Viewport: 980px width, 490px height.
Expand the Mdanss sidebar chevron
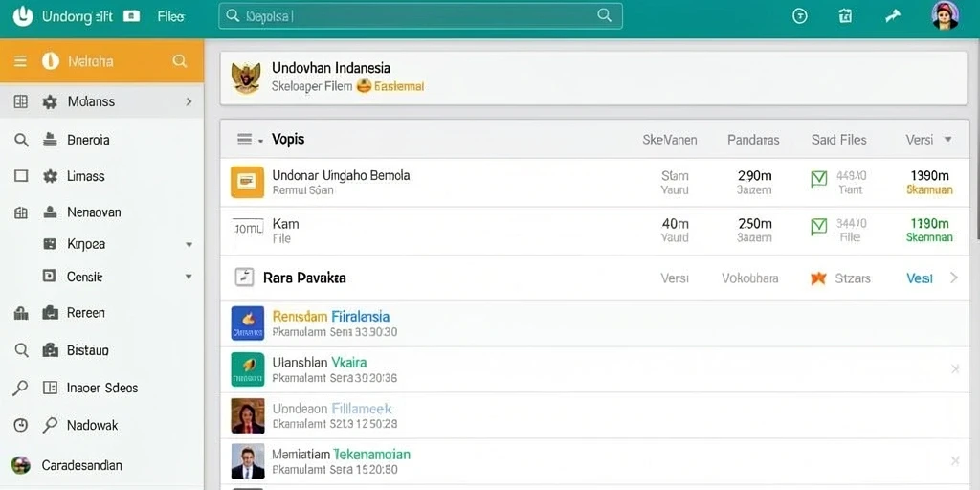[189, 101]
